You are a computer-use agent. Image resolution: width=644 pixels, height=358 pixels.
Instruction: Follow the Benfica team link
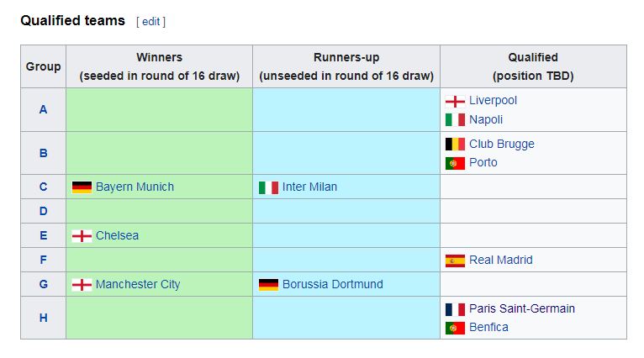click(x=488, y=327)
